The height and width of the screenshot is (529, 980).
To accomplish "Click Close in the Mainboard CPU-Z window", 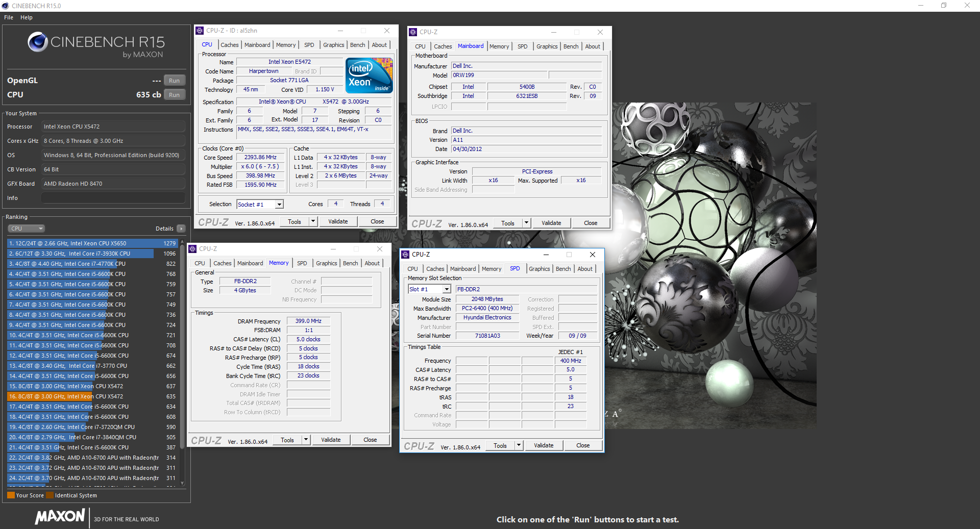I will pos(591,223).
